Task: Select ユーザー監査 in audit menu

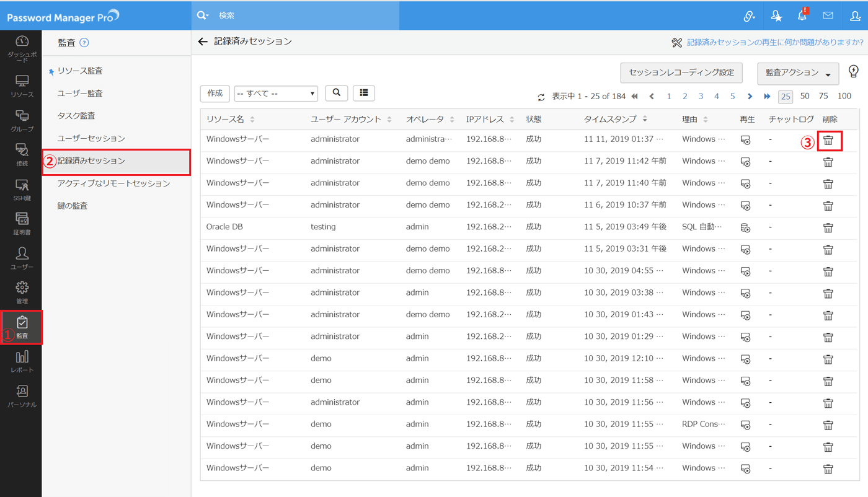Action: (x=80, y=94)
